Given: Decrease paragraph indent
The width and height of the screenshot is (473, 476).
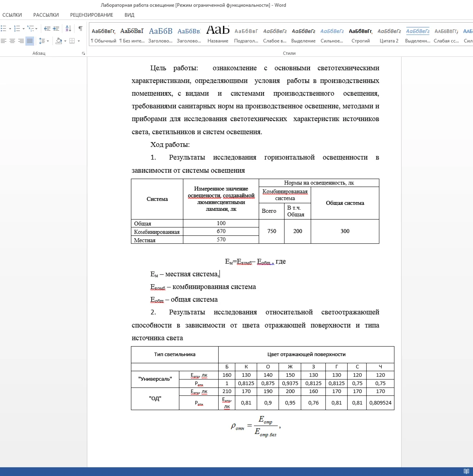Looking at the screenshot, I should pos(47,29).
